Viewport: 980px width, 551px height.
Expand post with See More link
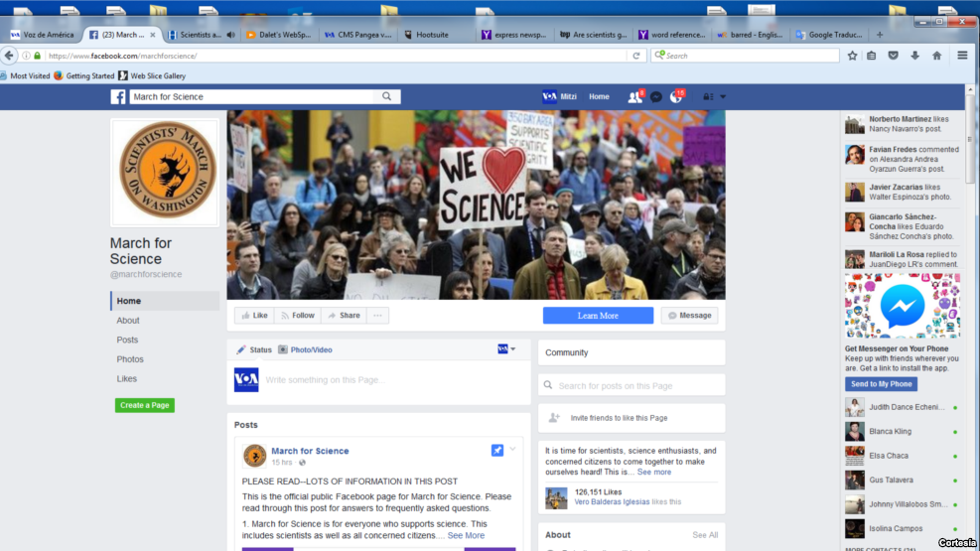[x=466, y=535]
